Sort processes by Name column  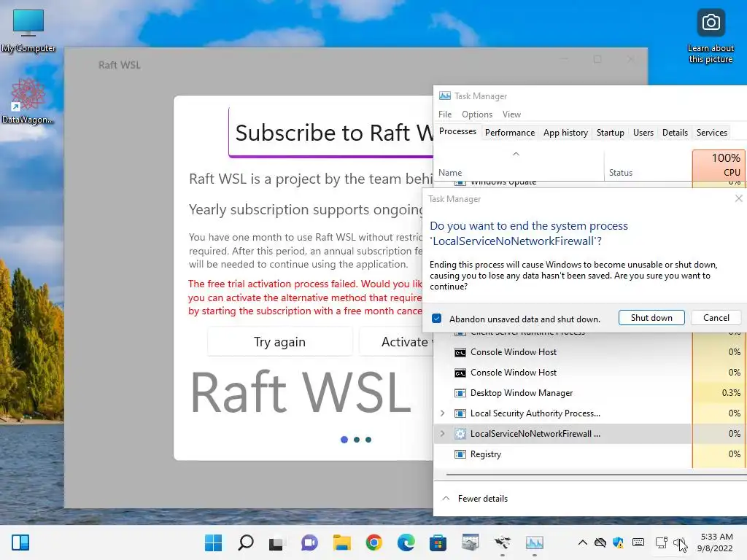[x=519, y=166]
